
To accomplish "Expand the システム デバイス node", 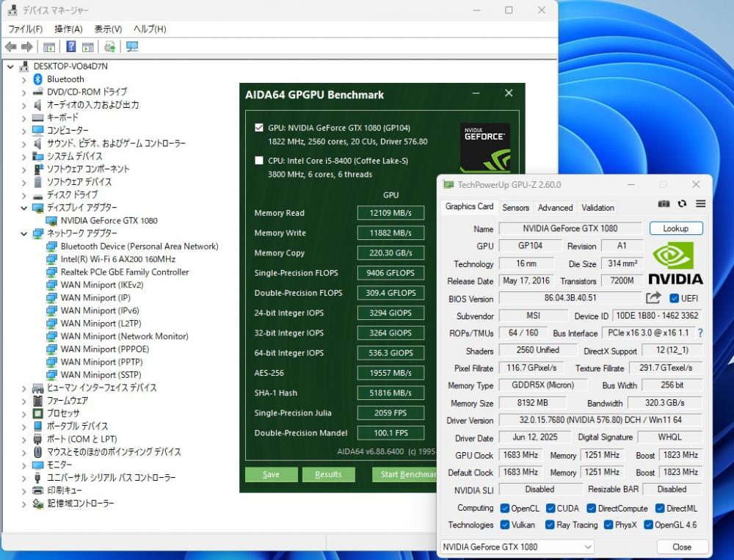I will pos(24,156).
